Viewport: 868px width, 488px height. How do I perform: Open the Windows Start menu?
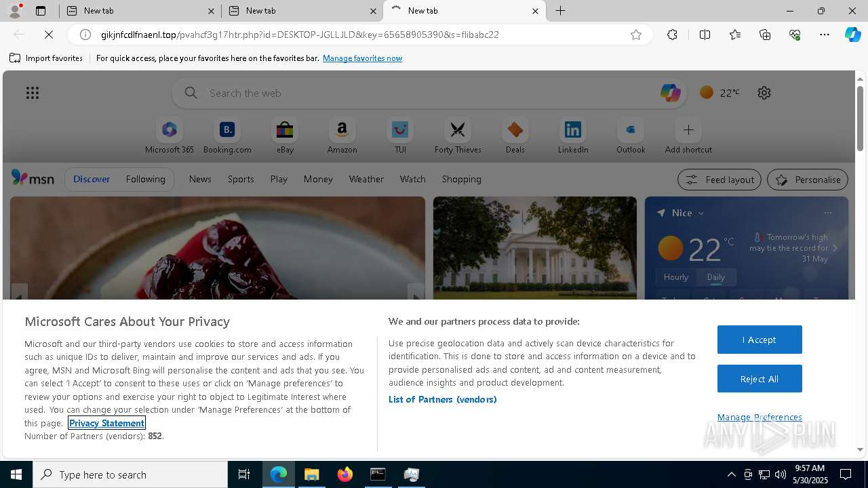(16, 474)
